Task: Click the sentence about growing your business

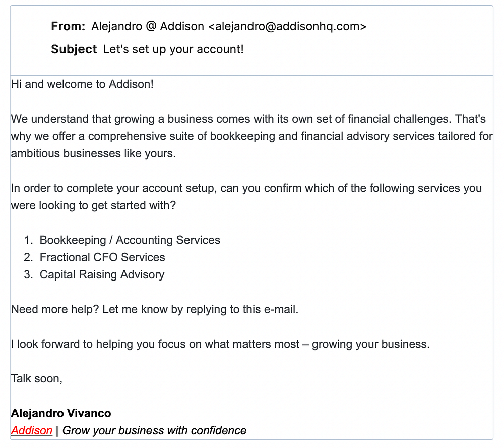Action: pos(220,344)
